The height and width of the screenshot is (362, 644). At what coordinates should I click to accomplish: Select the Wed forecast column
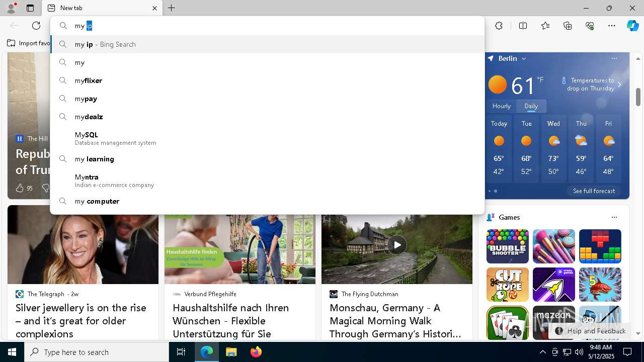pyautogui.click(x=553, y=148)
